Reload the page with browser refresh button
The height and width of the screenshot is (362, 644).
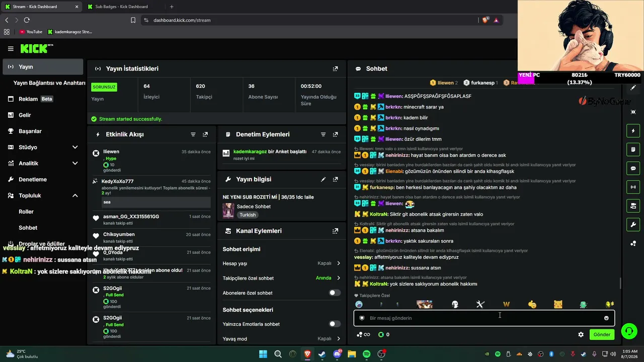[27, 20]
